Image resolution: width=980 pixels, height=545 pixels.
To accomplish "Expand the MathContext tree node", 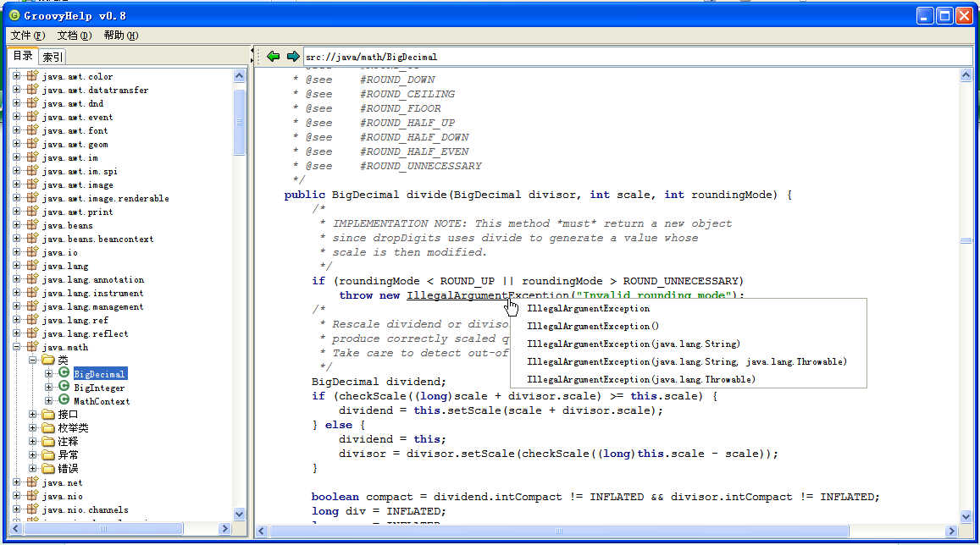I will (48, 401).
